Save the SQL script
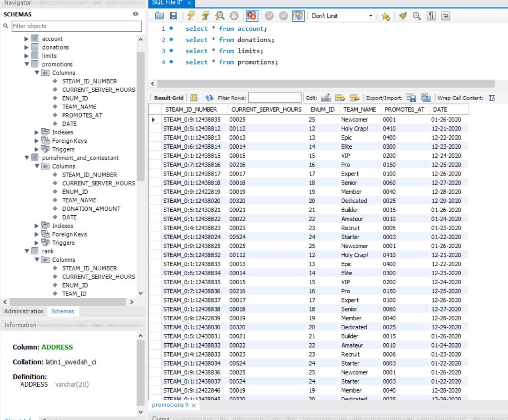Viewport: 508px width, 420px height. tap(174, 15)
